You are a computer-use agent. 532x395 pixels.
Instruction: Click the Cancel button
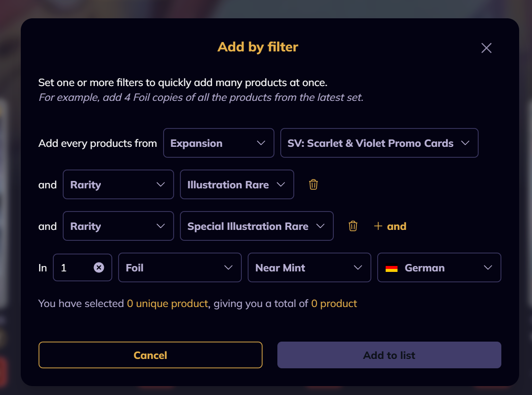150,355
